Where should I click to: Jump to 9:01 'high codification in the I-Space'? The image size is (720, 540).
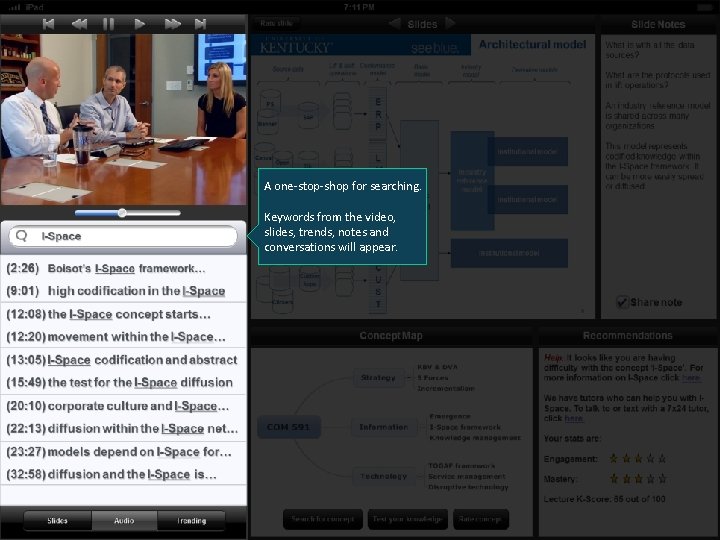(x=123, y=291)
